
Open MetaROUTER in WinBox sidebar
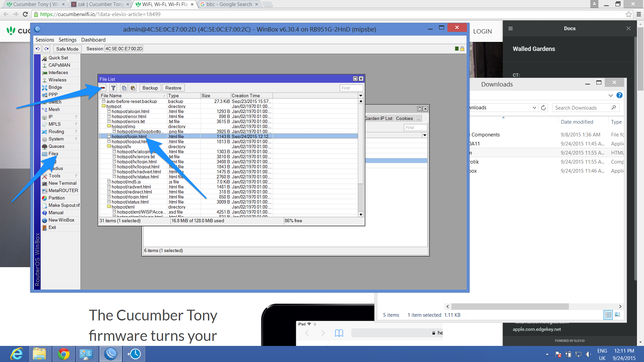click(63, 190)
